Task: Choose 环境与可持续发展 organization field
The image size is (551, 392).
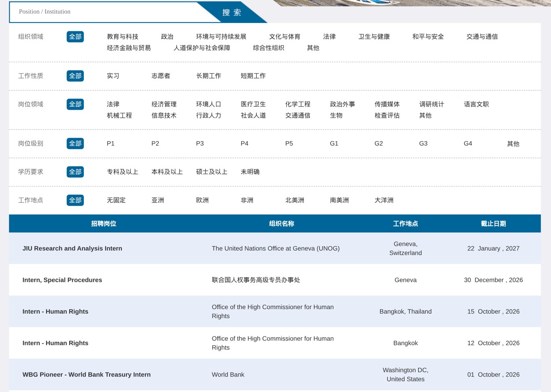Action: tap(221, 37)
